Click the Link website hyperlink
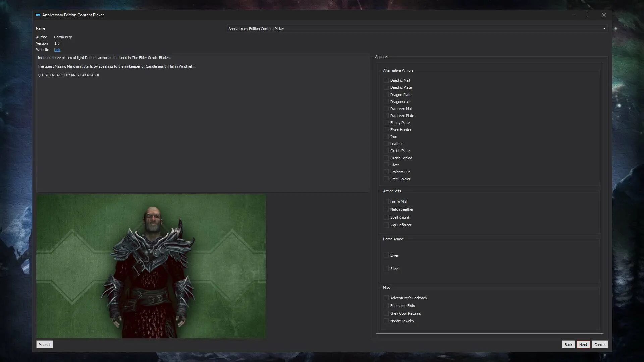 (x=57, y=50)
